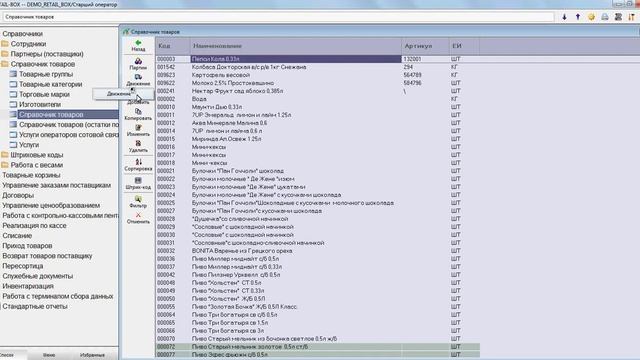The height and width of the screenshot is (360, 640).
Task: Click the Штрих-код barcode toolbar icon
Action: (x=138, y=180)
